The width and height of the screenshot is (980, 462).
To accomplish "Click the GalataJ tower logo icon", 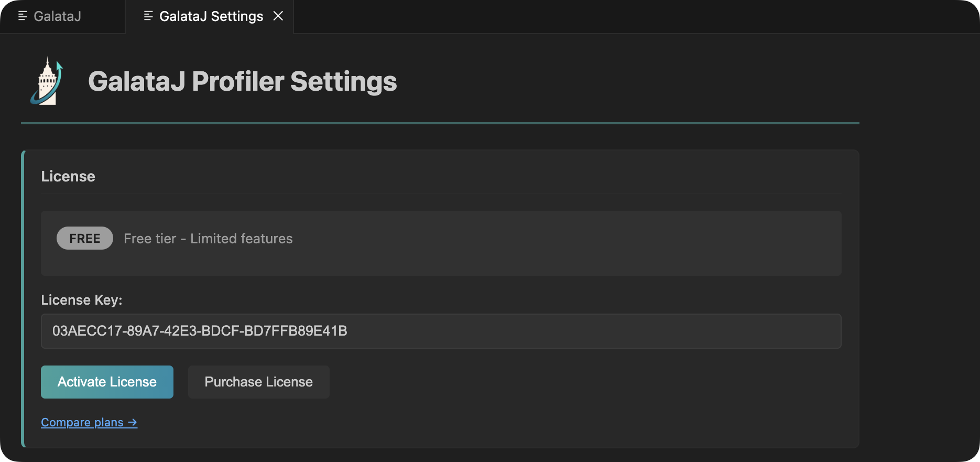I will click(47, 81).
